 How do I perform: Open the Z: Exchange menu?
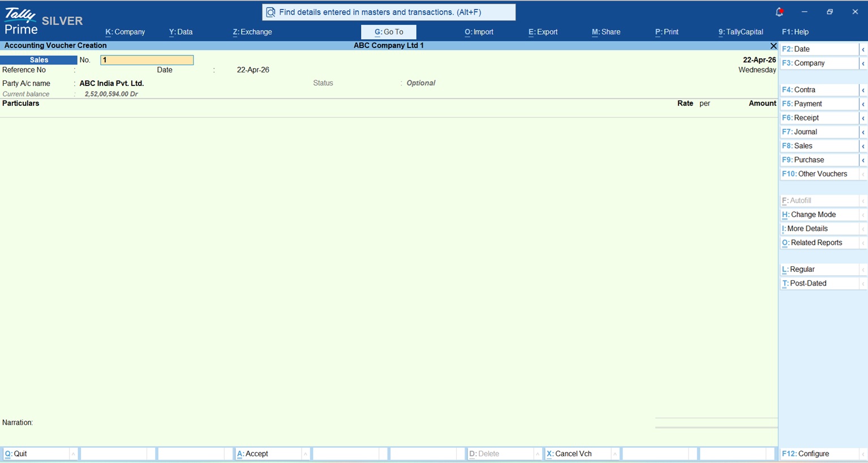click(x=252, y=32)
